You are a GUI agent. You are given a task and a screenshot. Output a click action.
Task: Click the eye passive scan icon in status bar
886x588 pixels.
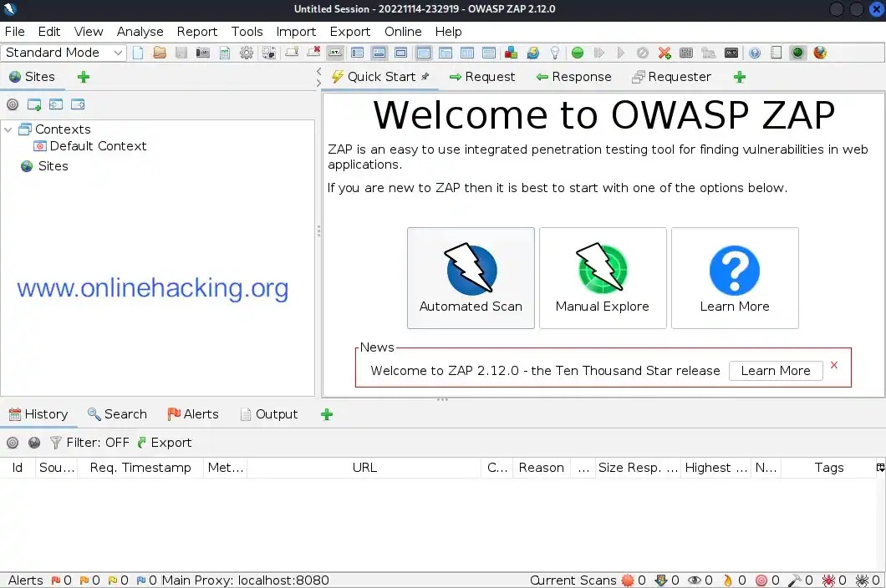pos(695,580)
